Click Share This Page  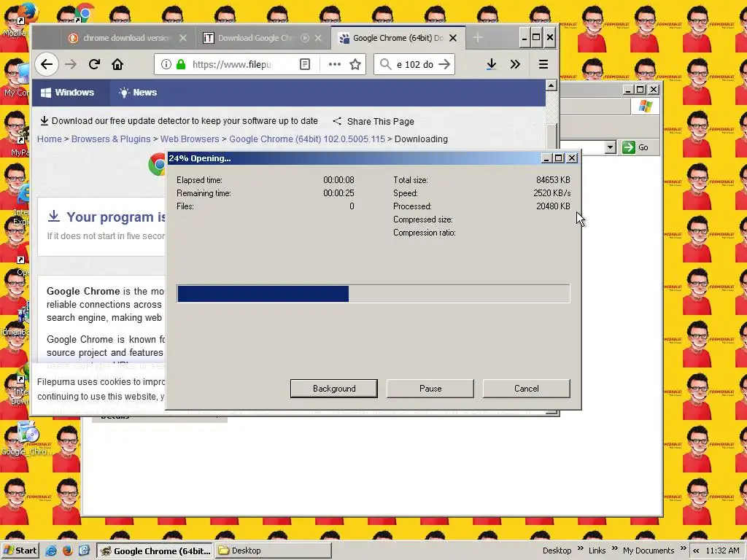[x=373, y=122]
